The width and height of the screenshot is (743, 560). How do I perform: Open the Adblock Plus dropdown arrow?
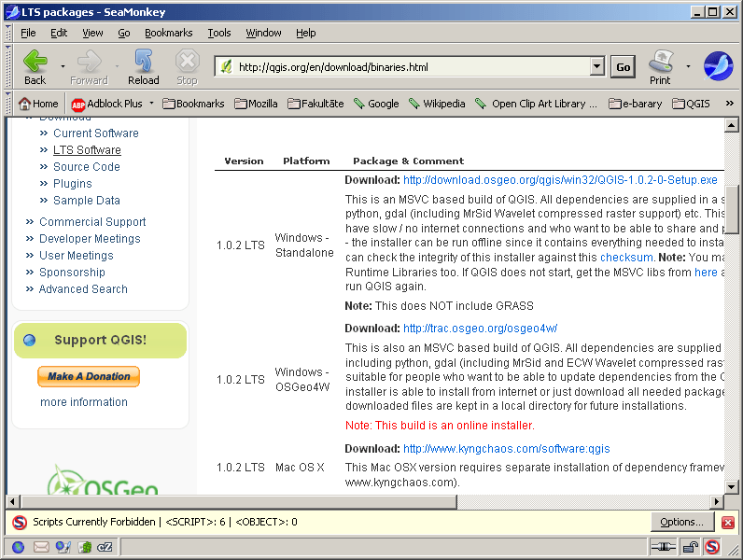pyautogui.click(x=151, y=104)
